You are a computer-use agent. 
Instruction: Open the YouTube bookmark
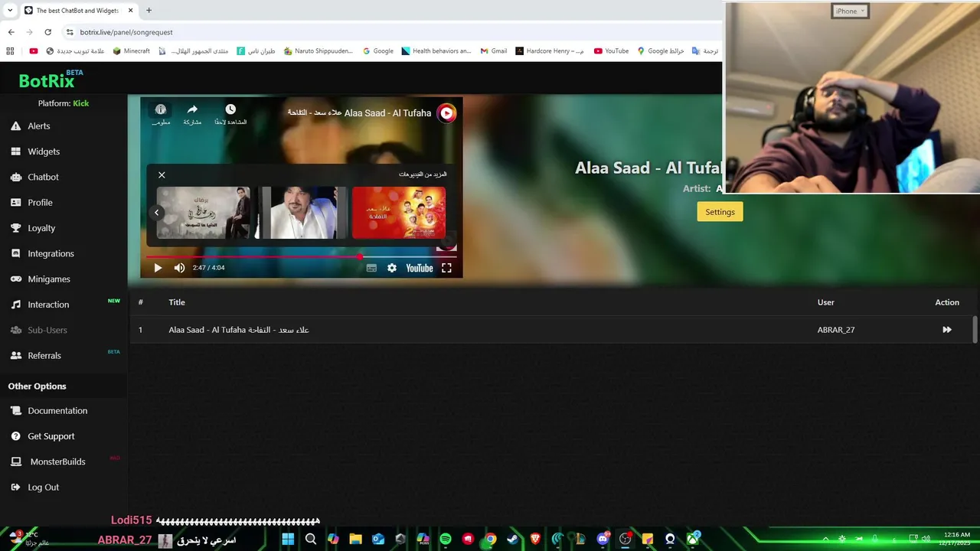611,51
